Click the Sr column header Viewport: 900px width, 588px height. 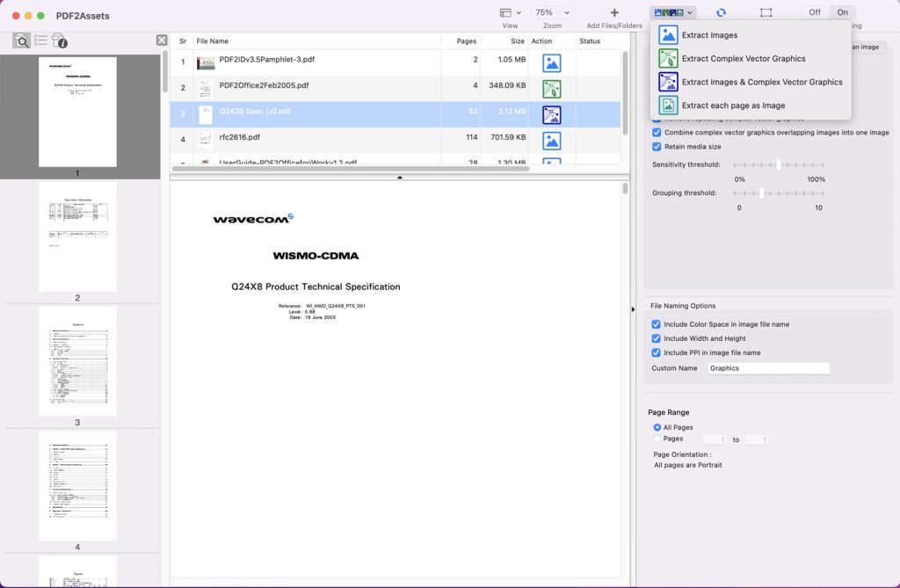(x=183, y=41)
